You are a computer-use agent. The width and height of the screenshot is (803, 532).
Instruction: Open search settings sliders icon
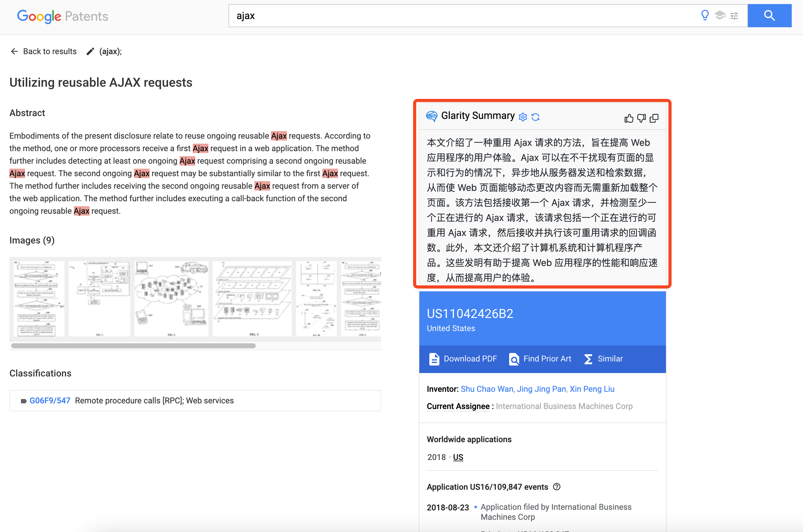(734, 15)
